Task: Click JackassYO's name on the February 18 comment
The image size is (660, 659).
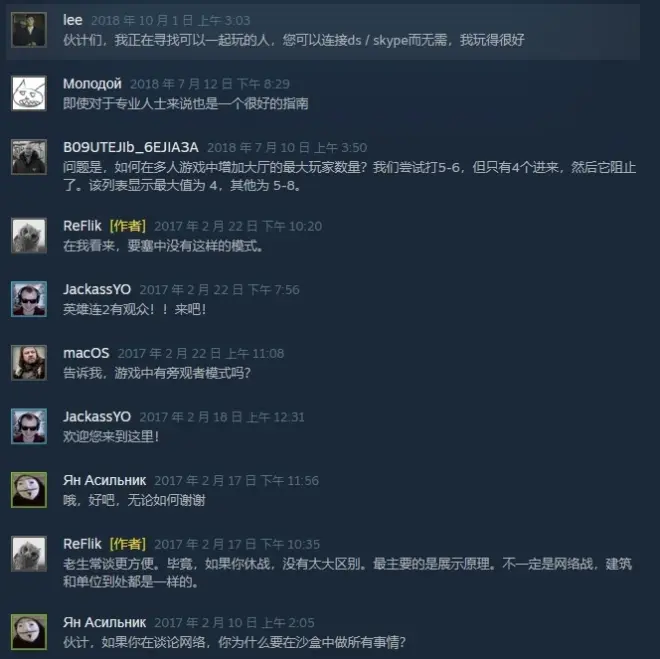Action: point(97,417)
